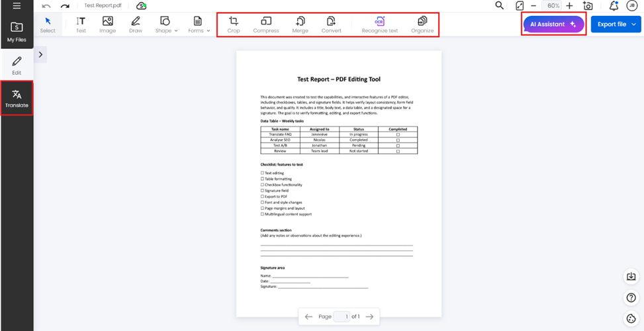This screenshot has height=331, width=644.
Task: Switch to the Translate sidebar tab
Action: point(17,99)
